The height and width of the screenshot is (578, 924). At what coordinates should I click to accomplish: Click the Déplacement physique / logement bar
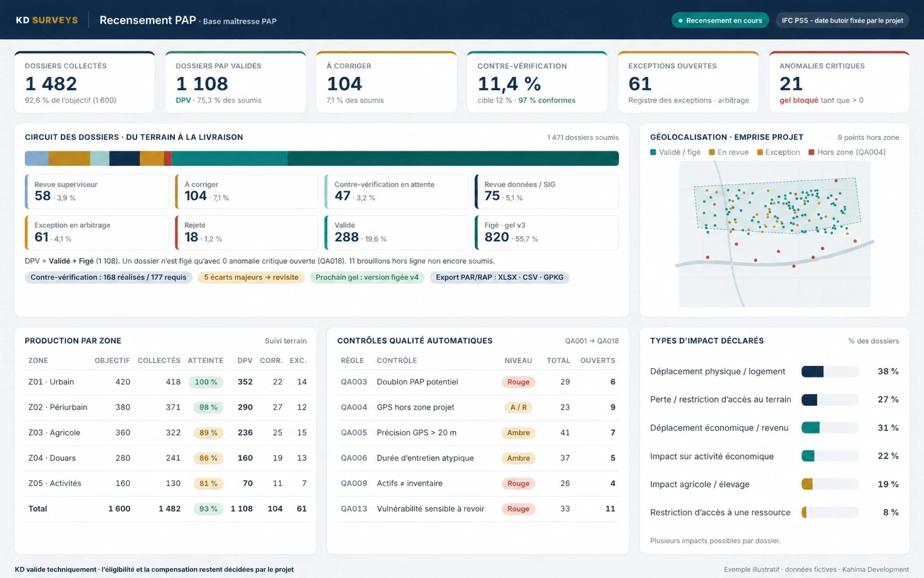[x=830, y=372]
